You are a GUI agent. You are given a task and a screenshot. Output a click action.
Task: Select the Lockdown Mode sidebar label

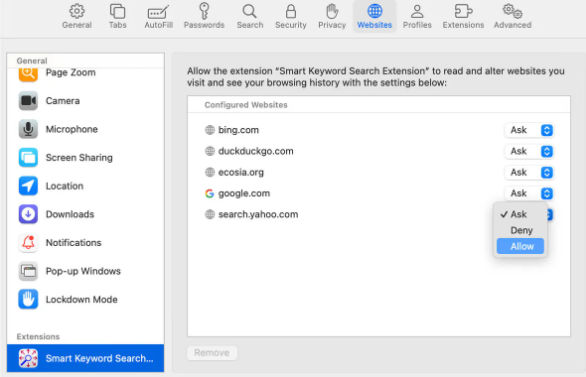81,300
